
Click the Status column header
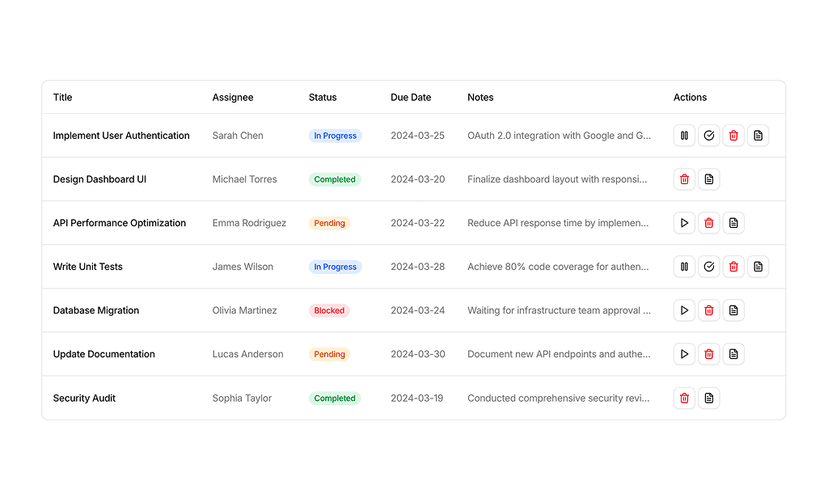[x=323, y=98]
